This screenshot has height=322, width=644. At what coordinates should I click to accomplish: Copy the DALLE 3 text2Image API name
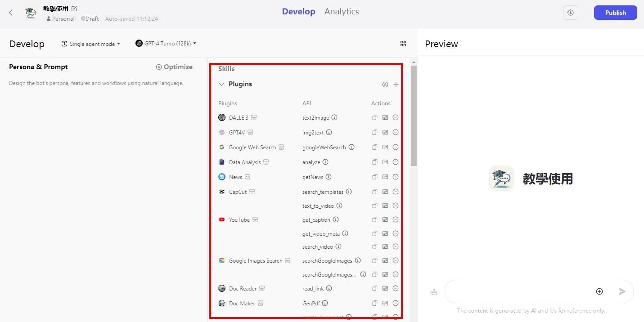[374, 118]
